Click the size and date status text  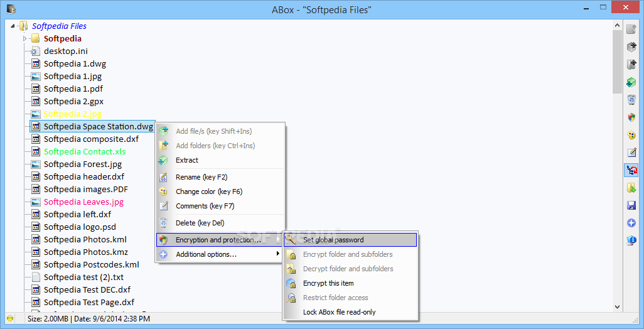pos(89,318)
